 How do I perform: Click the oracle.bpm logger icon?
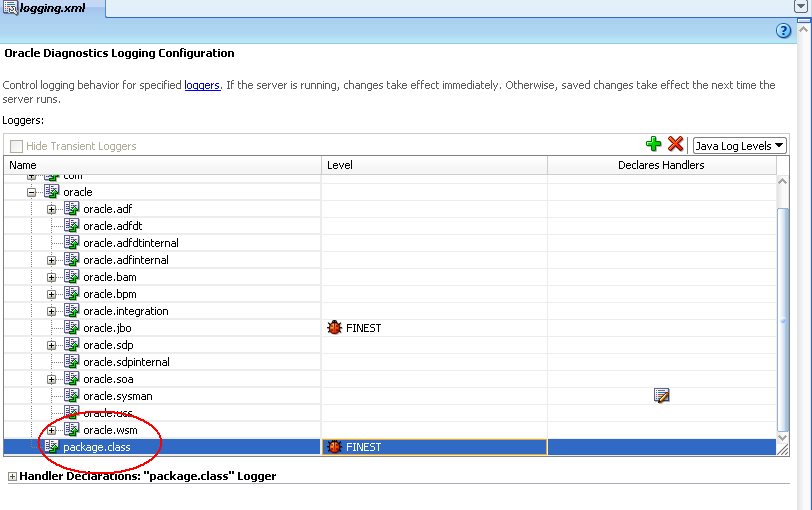tap(71, 294)
